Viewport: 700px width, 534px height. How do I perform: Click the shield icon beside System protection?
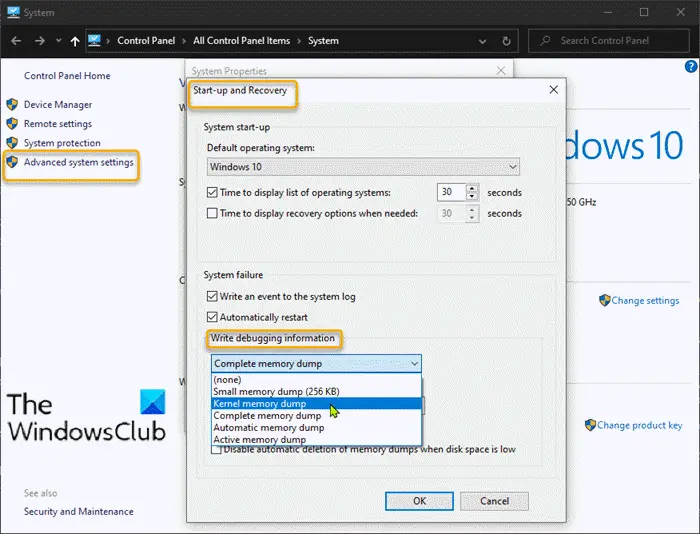pyautogui.click(x=12, y=143)
